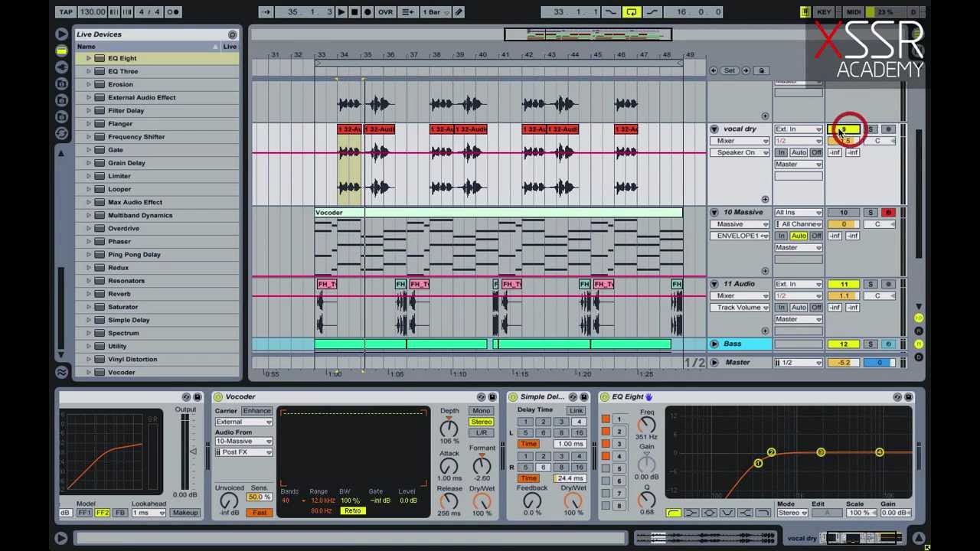Click the Simple Delay Link button

576,411
